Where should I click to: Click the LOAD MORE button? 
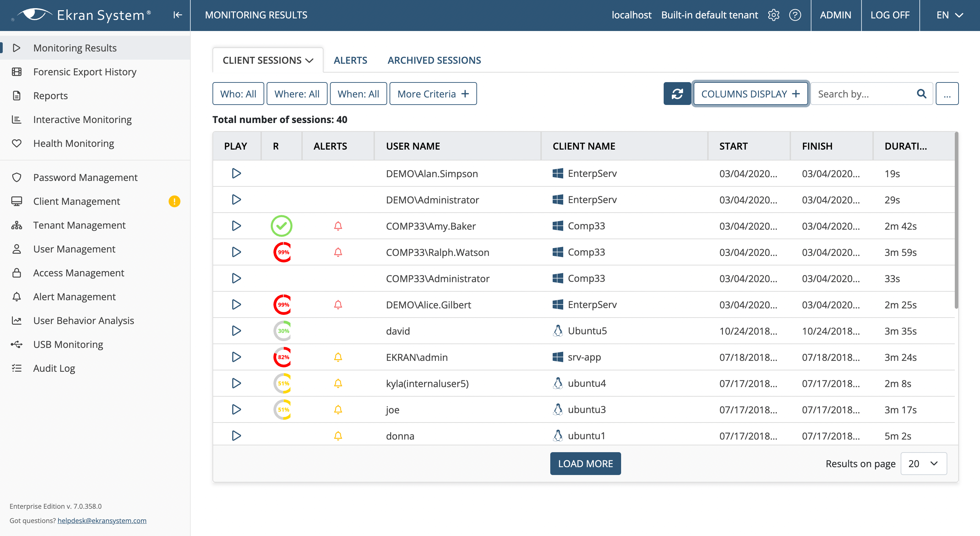pyautogui.click(x=585, y=464)
